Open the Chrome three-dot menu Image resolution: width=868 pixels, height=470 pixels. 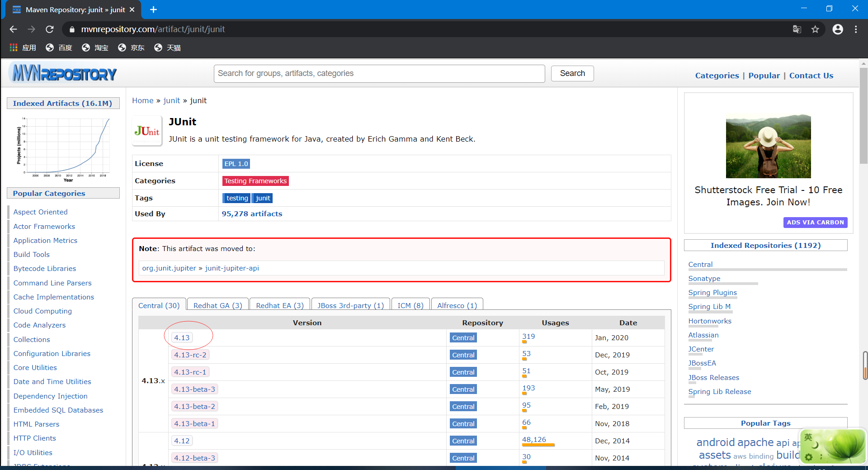856,29
